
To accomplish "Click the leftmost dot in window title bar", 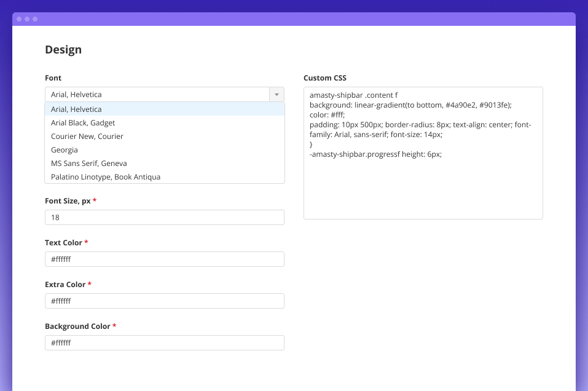I will click(x=19, y=19).
